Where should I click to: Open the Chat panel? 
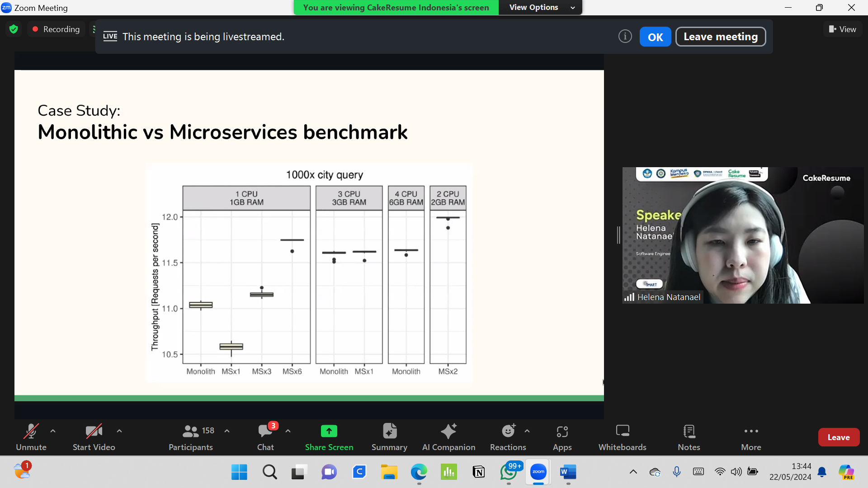click(x=265, y=437)
